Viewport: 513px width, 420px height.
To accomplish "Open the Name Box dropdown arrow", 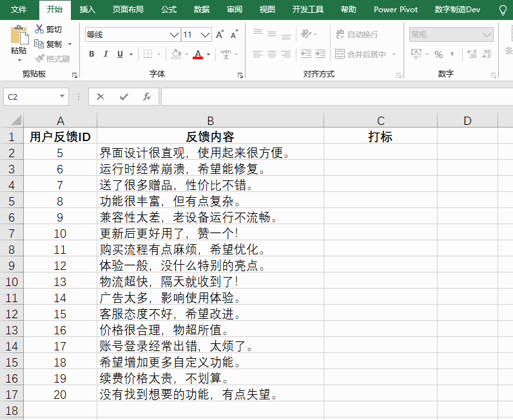I will click(63, 97).
